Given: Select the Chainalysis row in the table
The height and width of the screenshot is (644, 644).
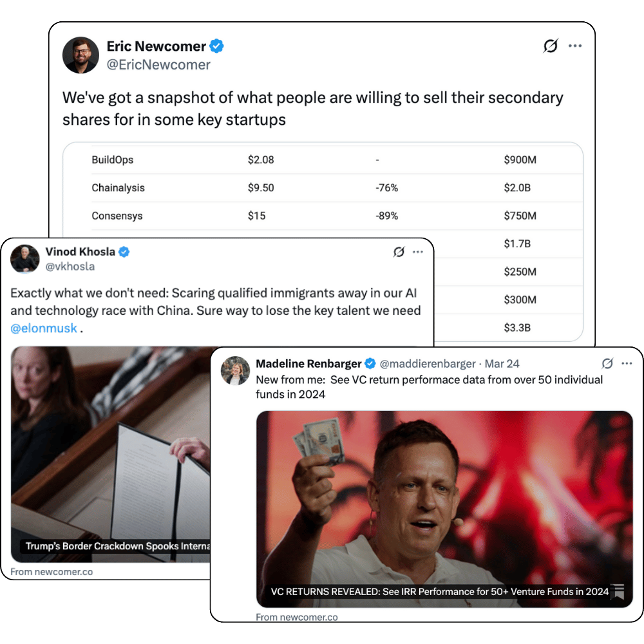Looking at the screenshot, I should pos(322,188).
